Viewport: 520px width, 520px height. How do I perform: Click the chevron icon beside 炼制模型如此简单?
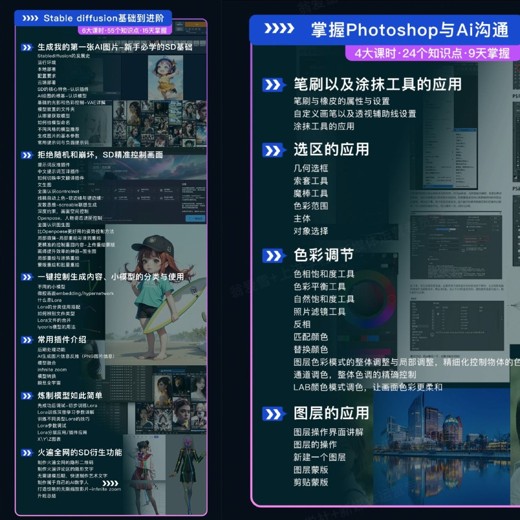pyautogui.click(x=27, y=396)
